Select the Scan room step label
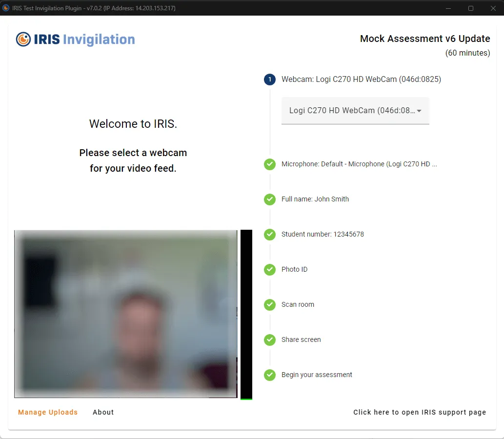 [x=298, y=305]
